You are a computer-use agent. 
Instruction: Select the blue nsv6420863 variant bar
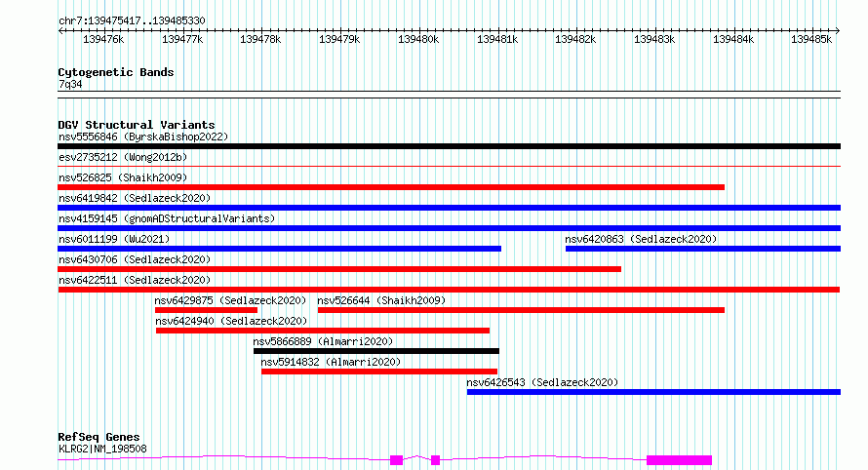pyautogui.click(x=703, y=249)
